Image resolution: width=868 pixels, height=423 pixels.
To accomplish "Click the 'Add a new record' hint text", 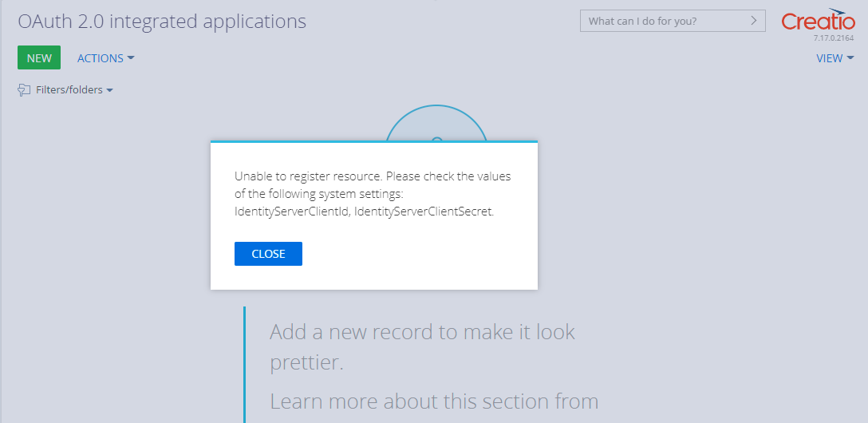I will tap(422, 346).
